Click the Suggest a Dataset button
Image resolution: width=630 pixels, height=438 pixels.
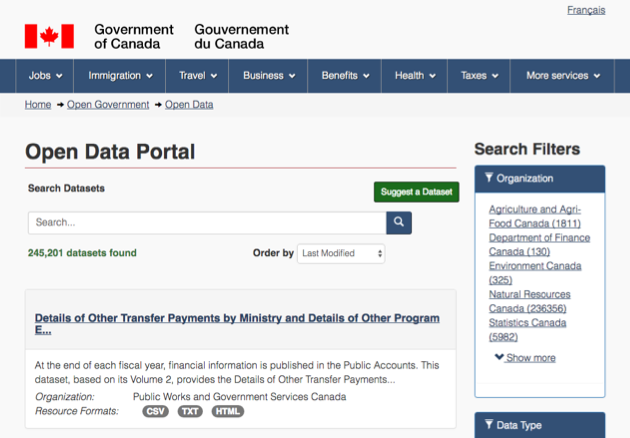417,192
